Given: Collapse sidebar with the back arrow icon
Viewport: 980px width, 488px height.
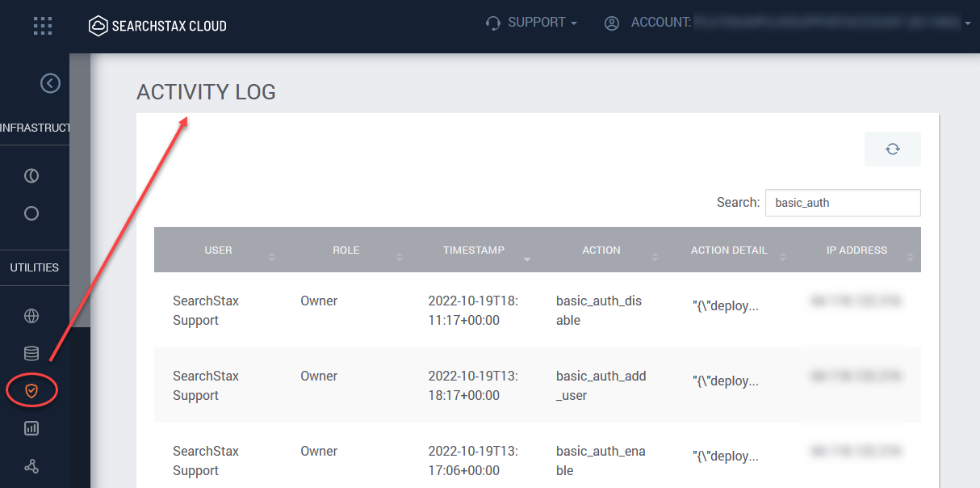Looking at the screenshot, I should click(x=50, y=83).
